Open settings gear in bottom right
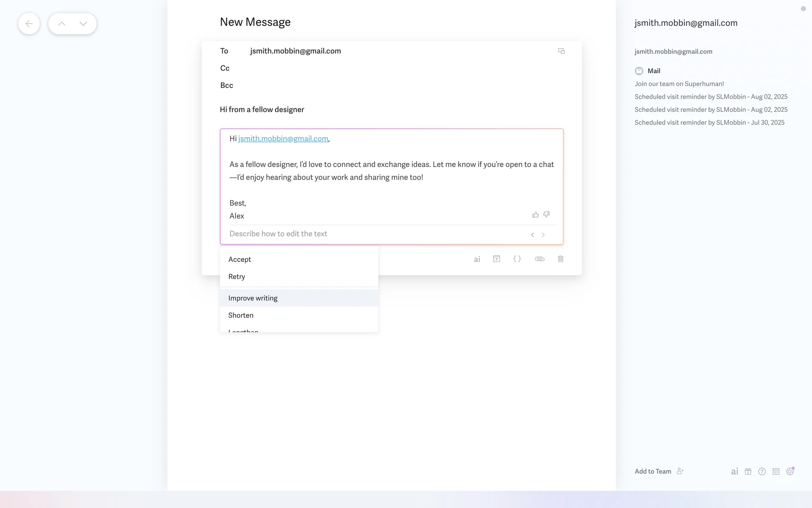 tap(790, 472)
